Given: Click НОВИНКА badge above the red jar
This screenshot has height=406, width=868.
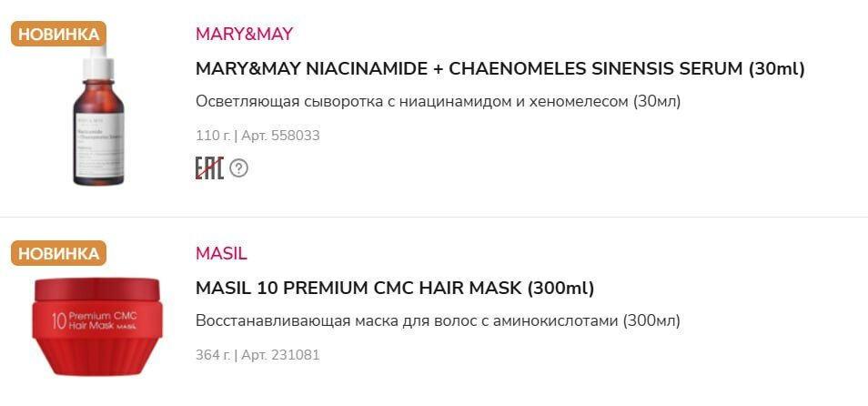Looking at the screenshot, I should 58,253.
